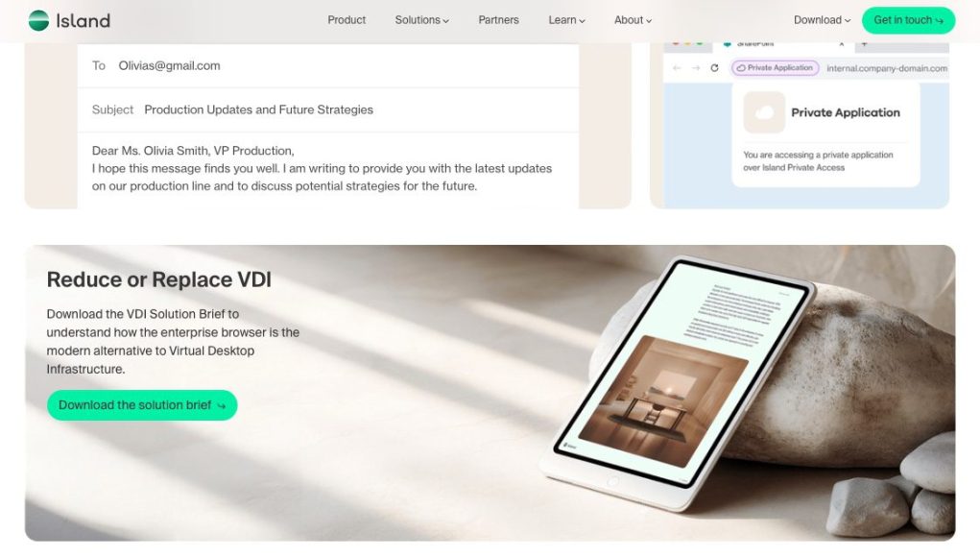Open the Product menu item
980x557 pixels.
click(x=347, y=20)
